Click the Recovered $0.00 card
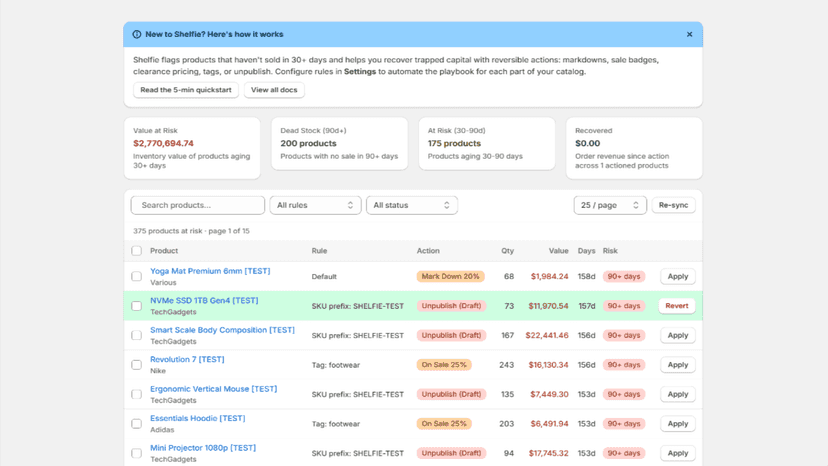The image size is (828, 466). point(634,148)
